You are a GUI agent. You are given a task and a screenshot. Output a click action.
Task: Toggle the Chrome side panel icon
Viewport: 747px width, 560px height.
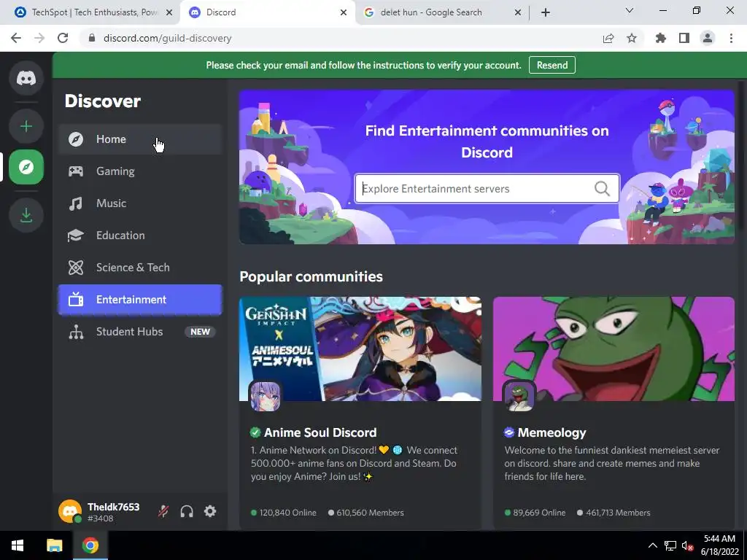(x=684, y=38)
